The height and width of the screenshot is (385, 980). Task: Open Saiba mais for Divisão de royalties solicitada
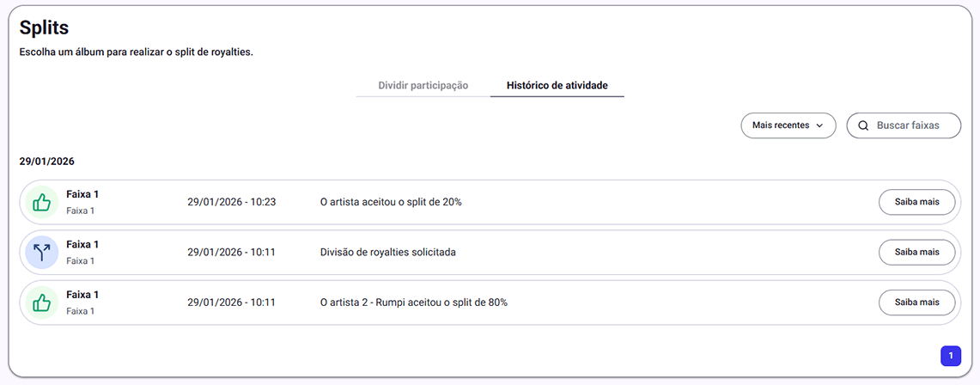point(916,253)
